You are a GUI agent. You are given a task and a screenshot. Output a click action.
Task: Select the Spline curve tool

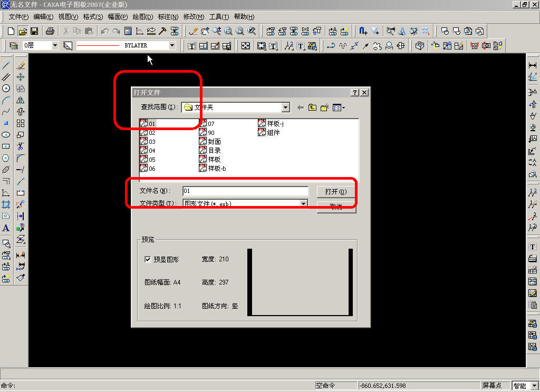(6, 112)
